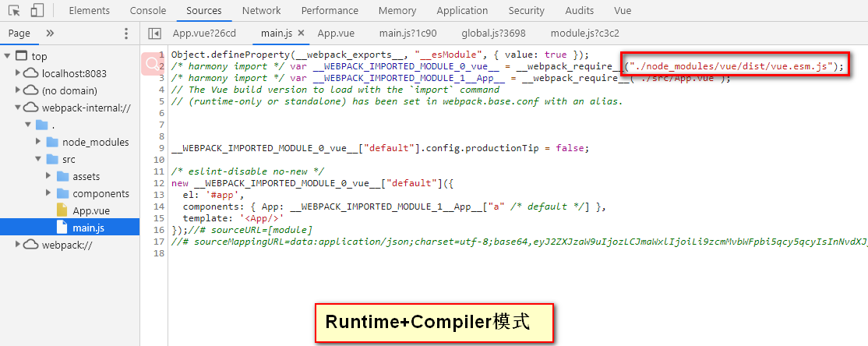The width and height of the screenshot is (868, 346).
Task: Click the (no domain) cloud icon
Action: pyautogui.click(x=31, y=90)
